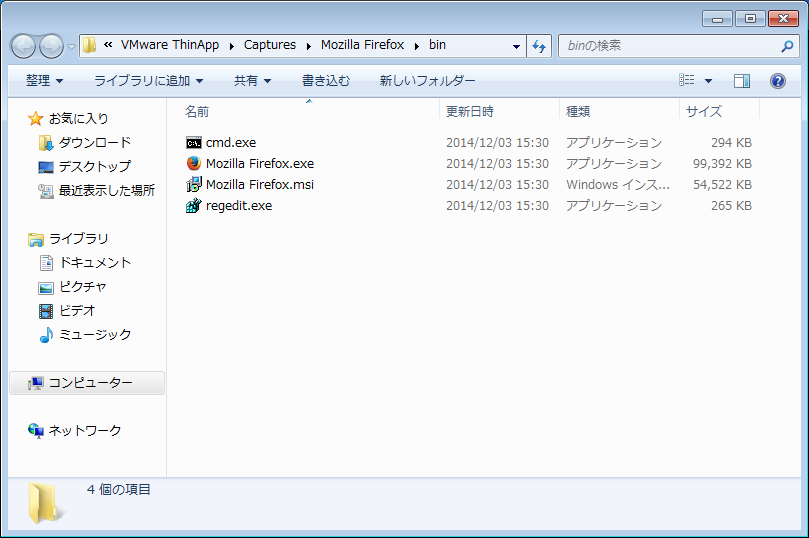Screen dimensions: 809x538
Task: Open デスクトップ in the sidebar
Action: pyautogui.click(x=94, y=167)
